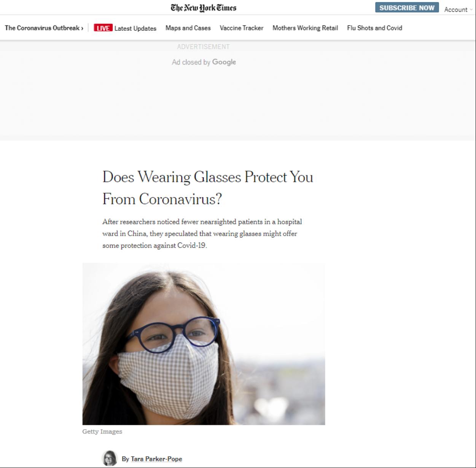Open The Coronavirus Outbreak section chevron
This screenshot has width=476, height=468.
click(x=82, y=28)
